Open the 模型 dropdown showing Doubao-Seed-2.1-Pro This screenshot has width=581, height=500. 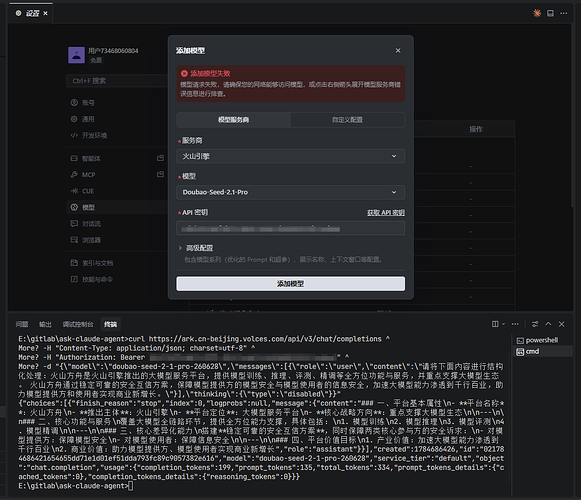point(290,192)
